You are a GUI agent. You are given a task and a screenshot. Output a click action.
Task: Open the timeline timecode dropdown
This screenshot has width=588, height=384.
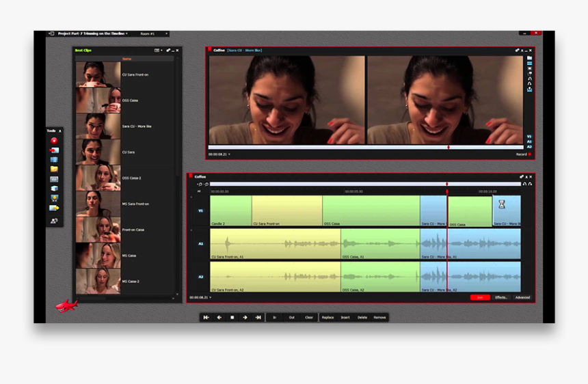click(200, 297)
